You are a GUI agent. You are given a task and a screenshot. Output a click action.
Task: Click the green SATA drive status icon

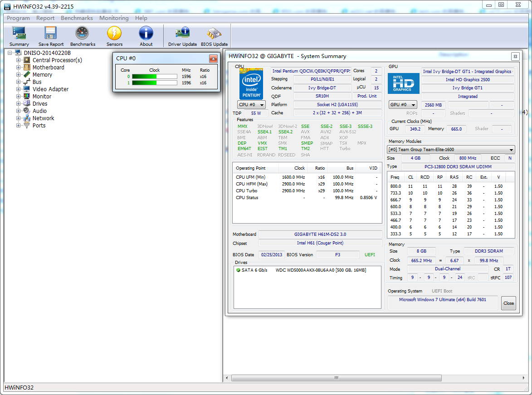coord(238,270)
